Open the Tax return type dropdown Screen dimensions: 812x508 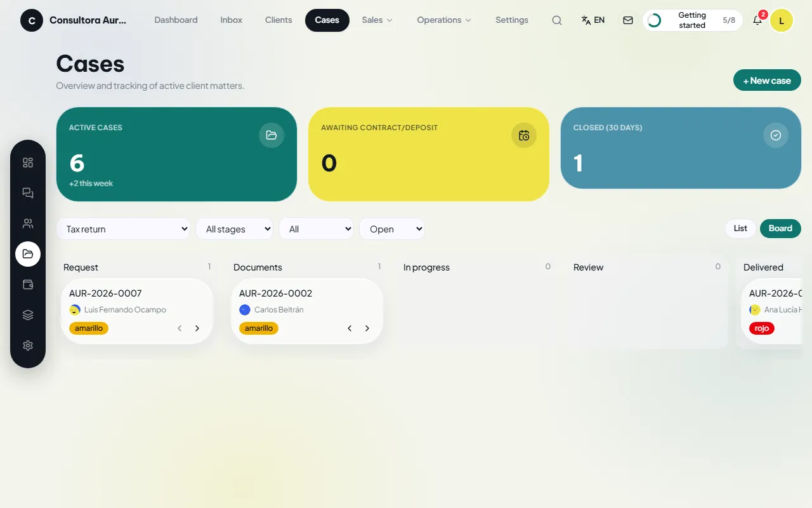click(123, 229)
